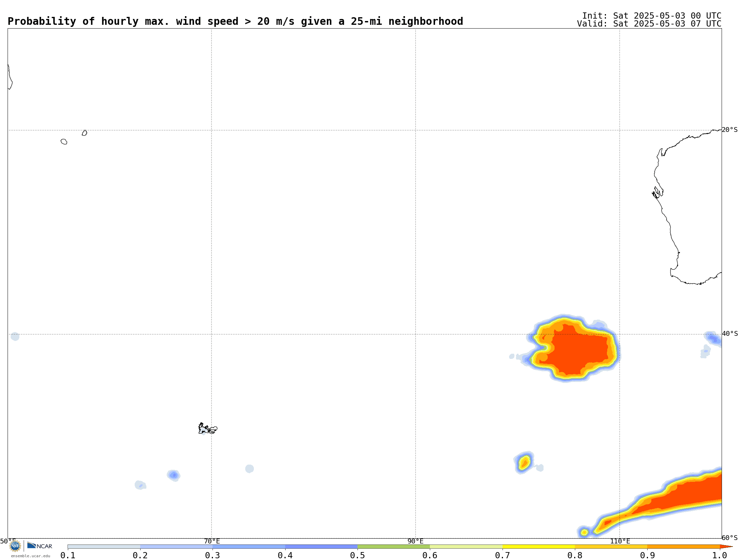Screen dimensions: 744x560
Task: Click the 0.5 colorbar tick label
Action: point(358,555)
